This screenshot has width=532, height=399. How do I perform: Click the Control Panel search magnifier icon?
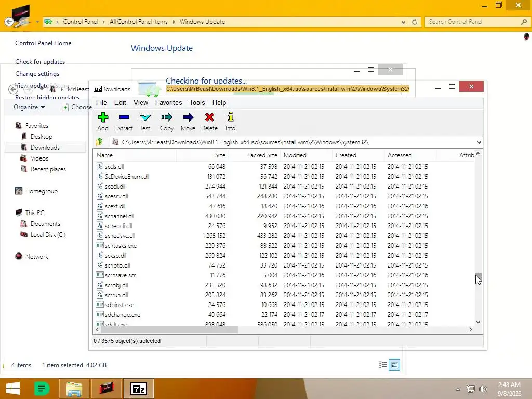(524, 22)
